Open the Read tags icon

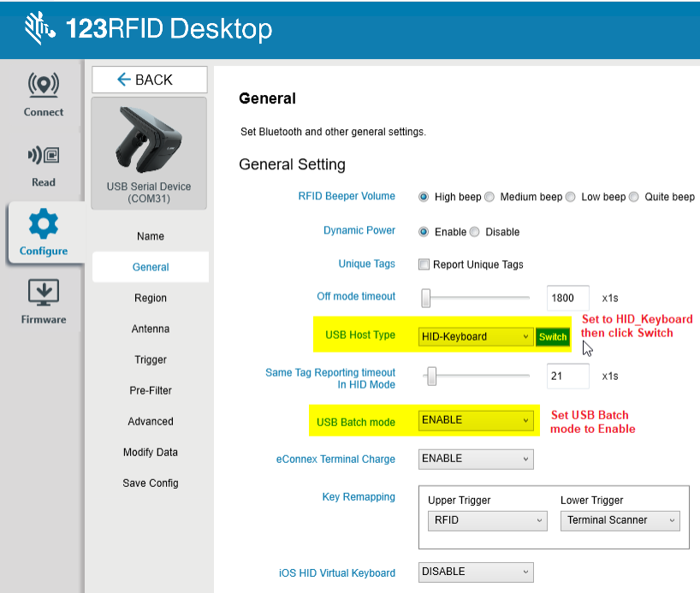(x=44, y=156)
